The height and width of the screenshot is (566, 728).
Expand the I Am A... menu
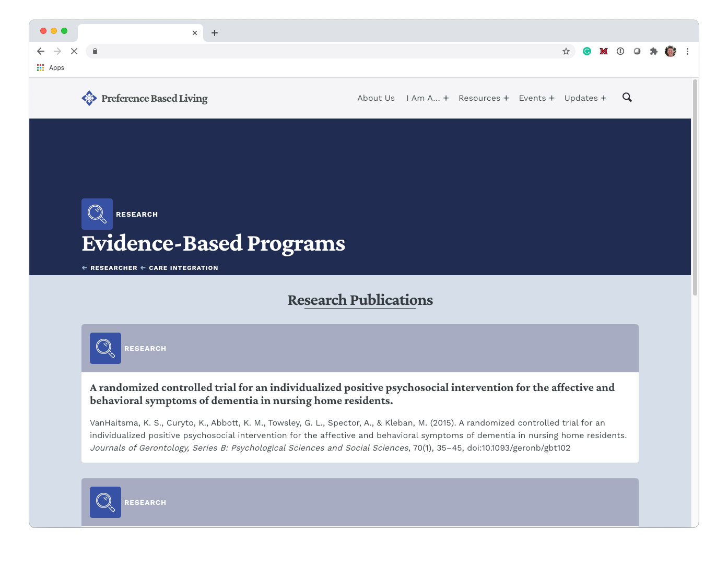tap(428, 98)
